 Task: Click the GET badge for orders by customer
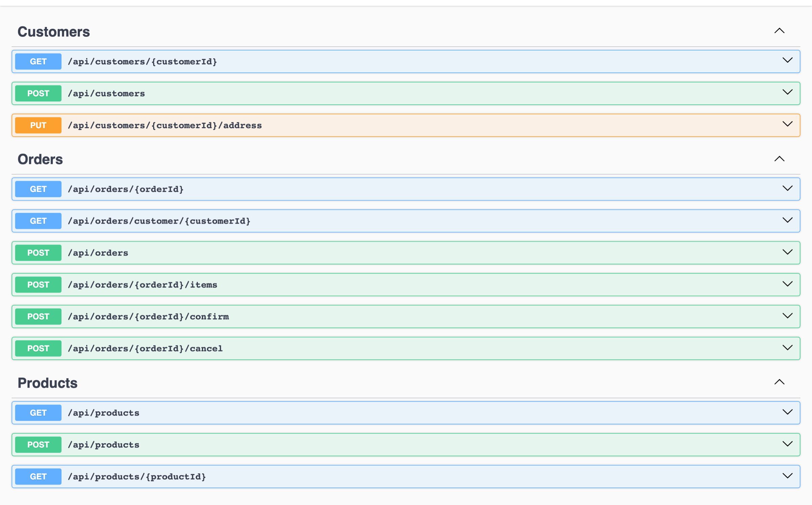[38, 221]
